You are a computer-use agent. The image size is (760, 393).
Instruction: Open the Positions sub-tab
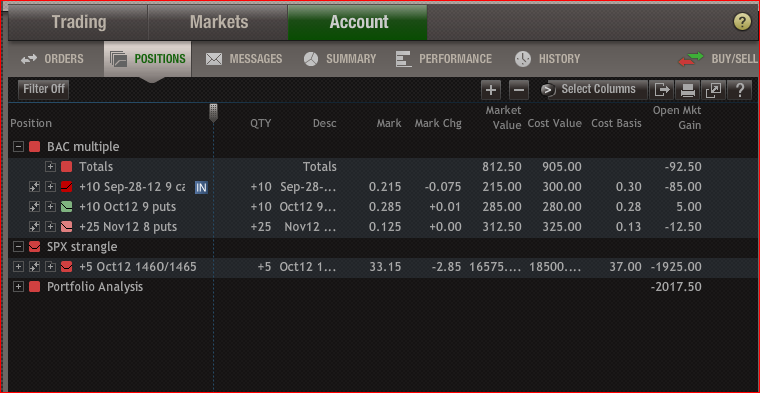(148, 59)
